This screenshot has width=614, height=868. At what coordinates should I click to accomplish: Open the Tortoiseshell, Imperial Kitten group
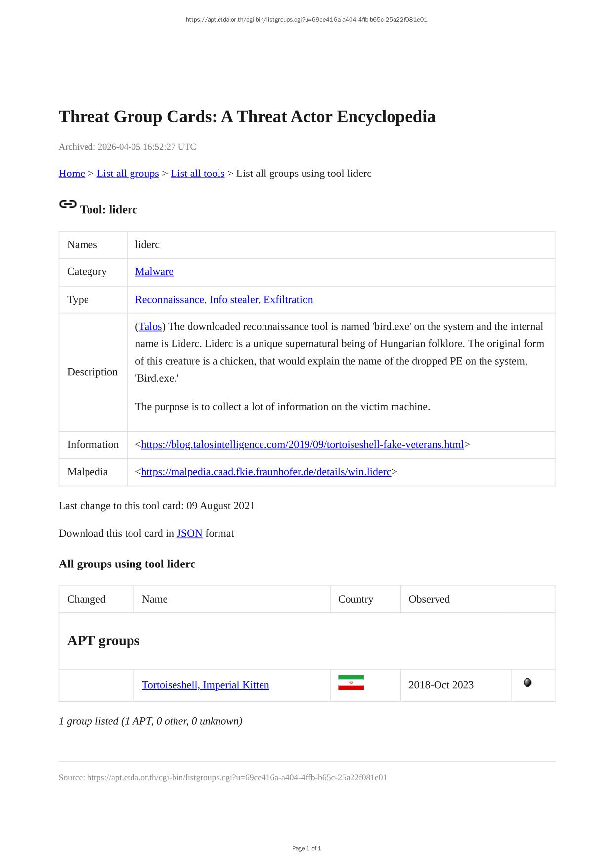tap(205, 685)
